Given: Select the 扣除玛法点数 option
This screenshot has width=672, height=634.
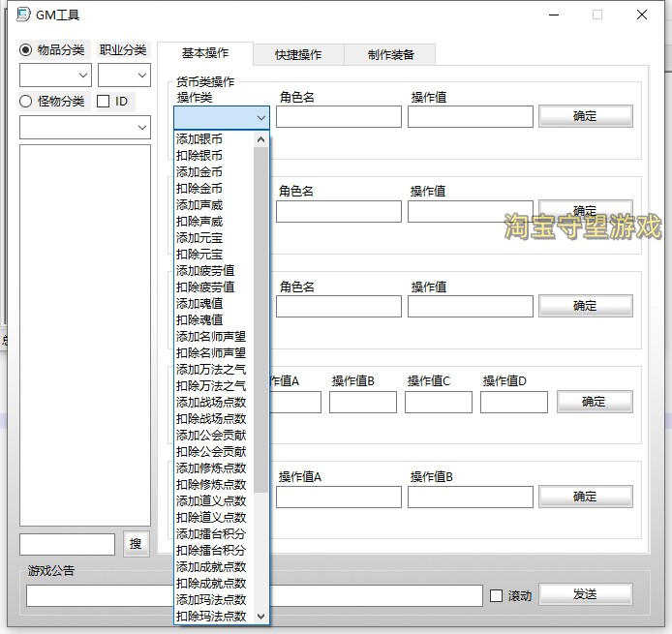Looking at the screenshot, I should coord(214,616).
